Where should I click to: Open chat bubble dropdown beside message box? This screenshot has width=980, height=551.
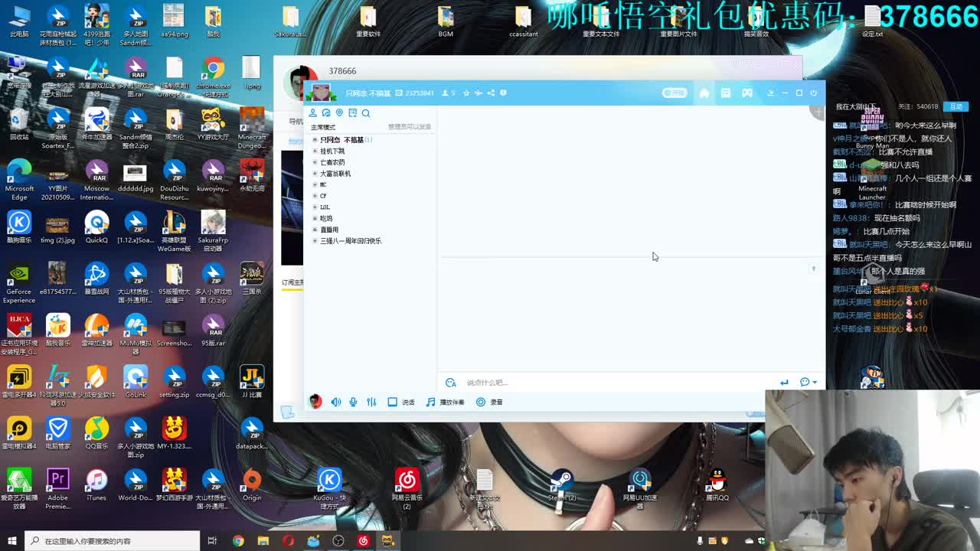point(808,382)
